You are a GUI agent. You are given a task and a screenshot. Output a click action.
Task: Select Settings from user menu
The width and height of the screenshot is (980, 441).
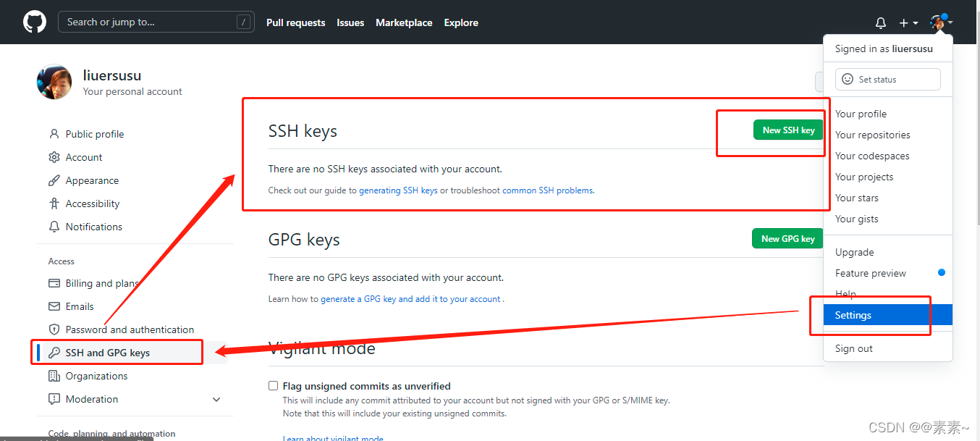click(888, 315)
